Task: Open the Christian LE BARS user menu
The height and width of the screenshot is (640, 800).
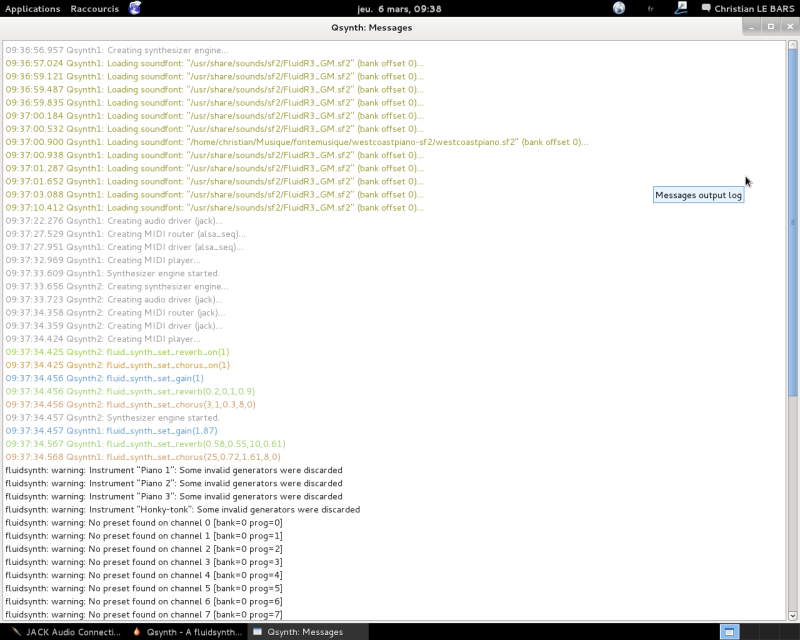Action: [754, 9]
